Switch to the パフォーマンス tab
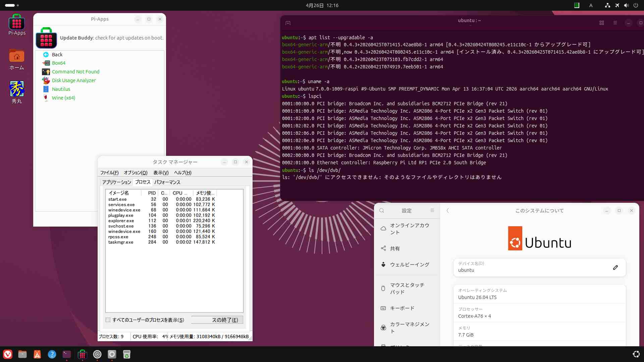Screen dimensions: 644x362 [167, 182]
